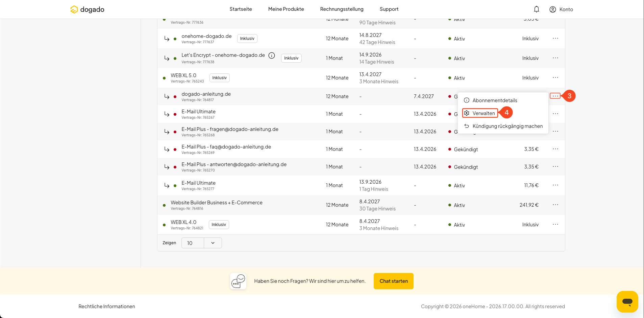This screenshot has height=318, width=644.
Task: Open Meine Produkte
Action: coord(286,9)
